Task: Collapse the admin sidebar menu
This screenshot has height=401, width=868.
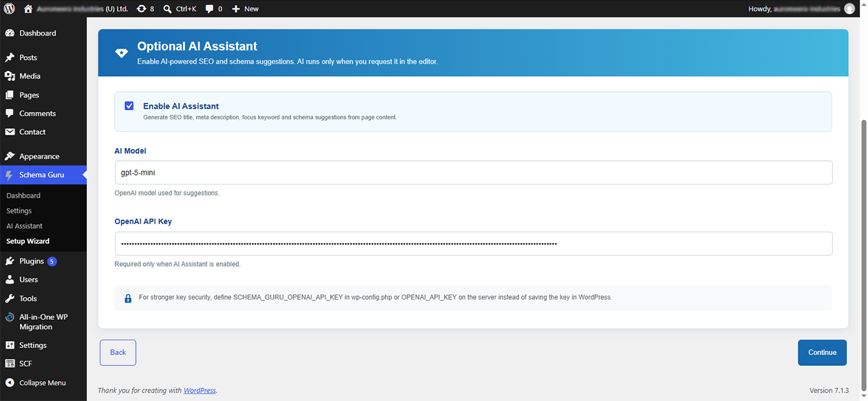Action: 43,382
